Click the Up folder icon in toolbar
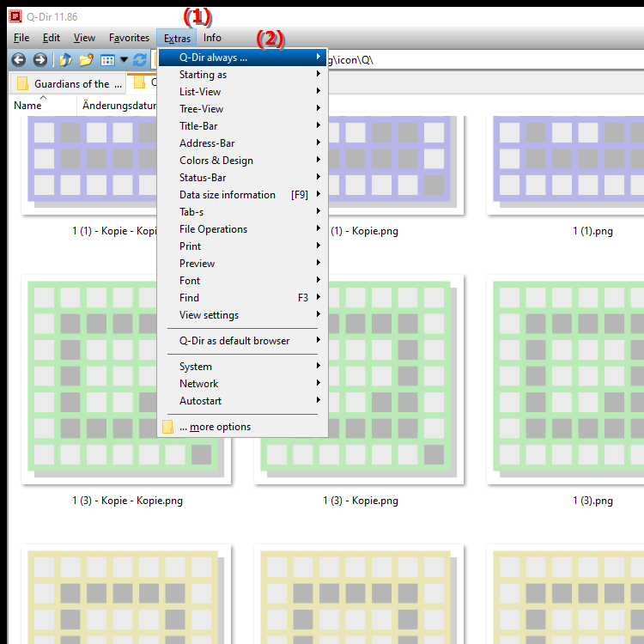 tap(65, 60)
